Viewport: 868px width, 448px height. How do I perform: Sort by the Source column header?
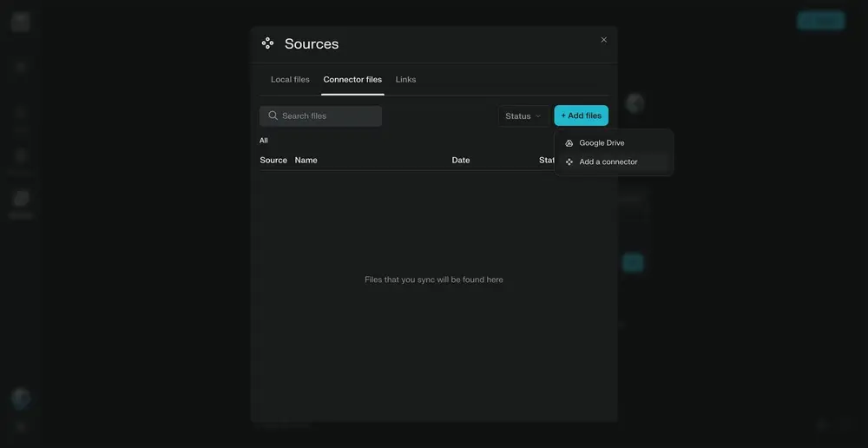[x=273, y=161]
